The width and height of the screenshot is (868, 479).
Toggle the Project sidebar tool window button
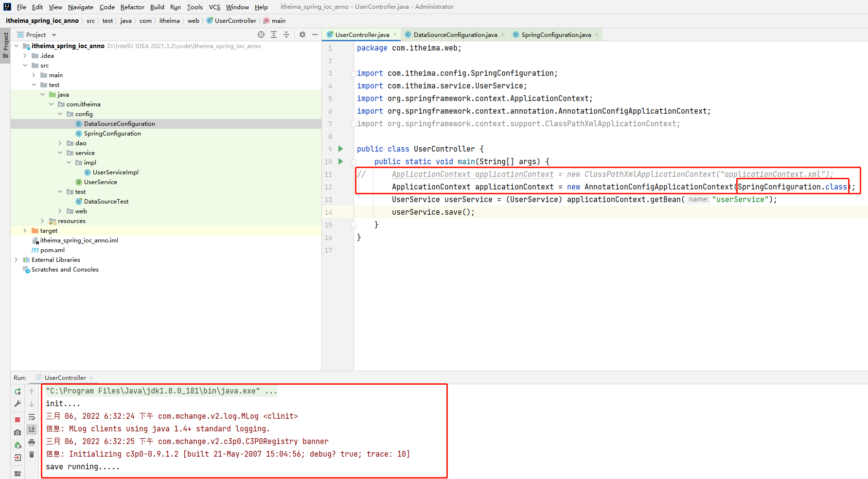5,45
